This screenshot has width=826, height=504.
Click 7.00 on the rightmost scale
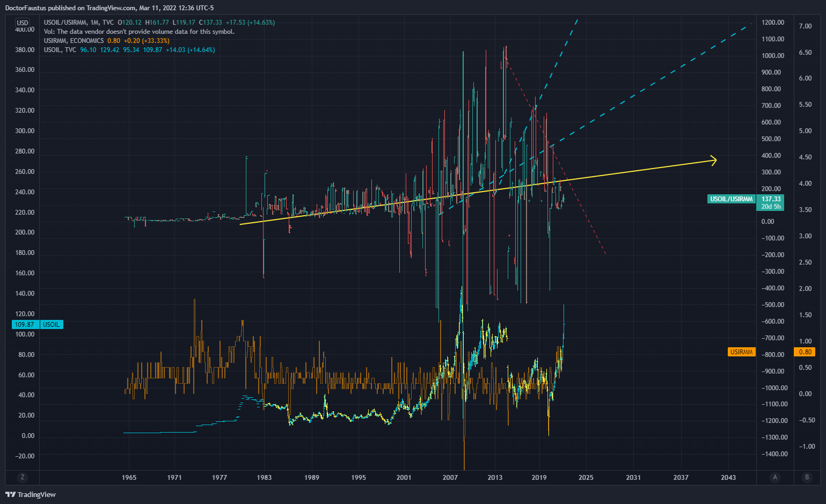coord(805,26)
